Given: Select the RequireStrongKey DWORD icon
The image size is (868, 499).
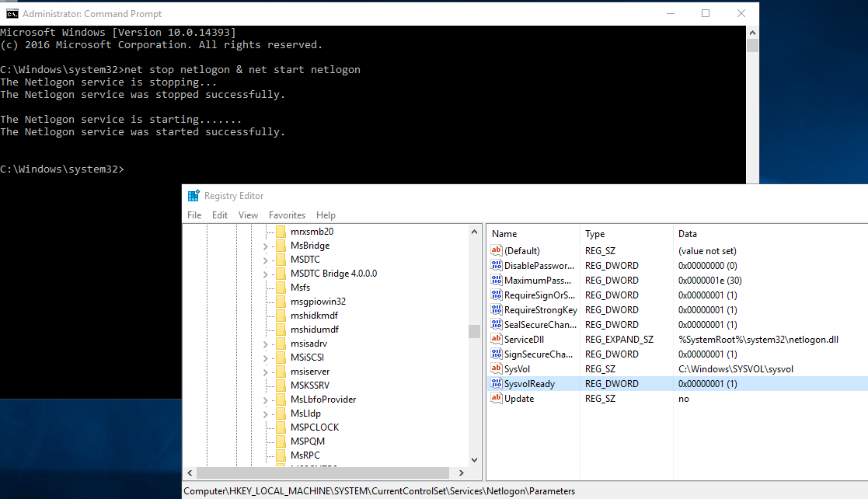Looking at the screenshot, I should click(497, 310).
